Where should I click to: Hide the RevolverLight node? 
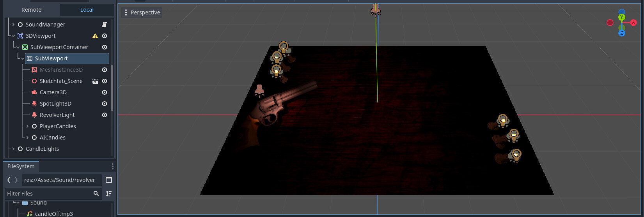click(105, 115)
